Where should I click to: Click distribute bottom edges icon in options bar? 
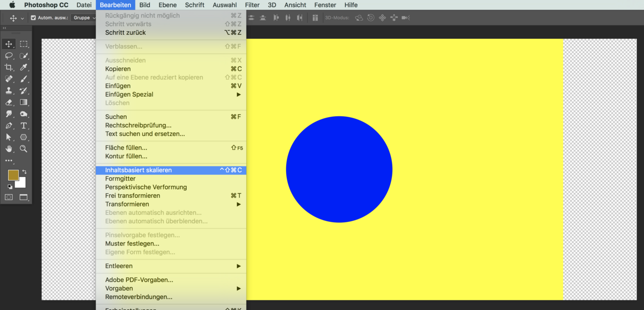pyautogui.click(x=263, y=18)
